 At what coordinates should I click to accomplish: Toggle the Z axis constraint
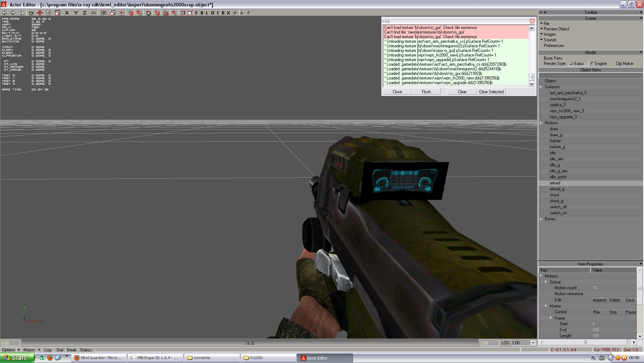pyautogui.click(x=84, y=13)
